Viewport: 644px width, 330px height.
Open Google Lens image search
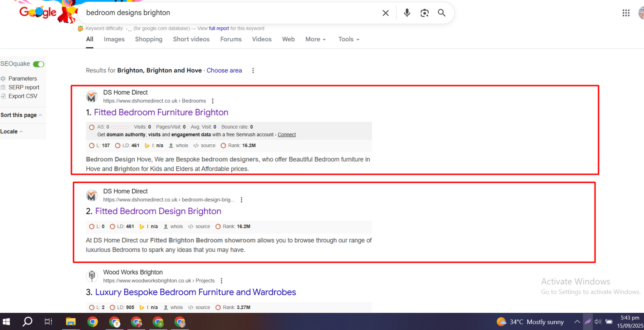pyautogui.click(x=424, y=13)
